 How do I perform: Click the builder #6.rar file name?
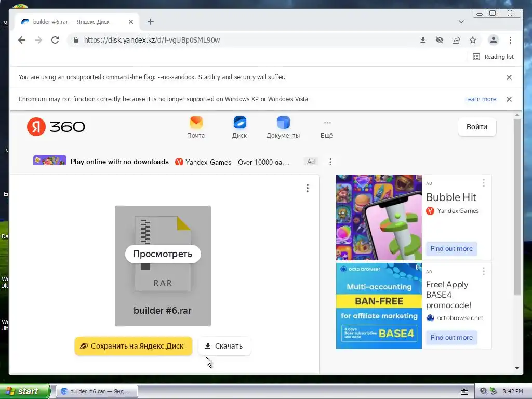click(x=163, y=311)
